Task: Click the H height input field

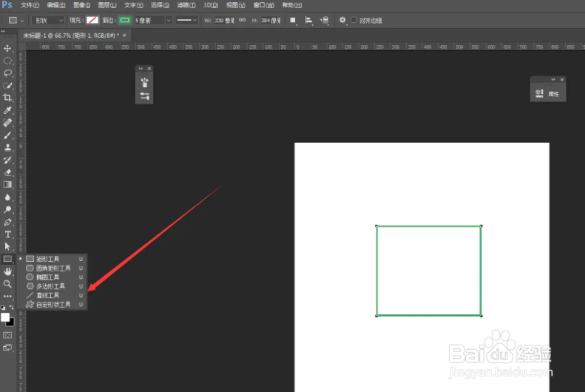Action: click(271, 21)
